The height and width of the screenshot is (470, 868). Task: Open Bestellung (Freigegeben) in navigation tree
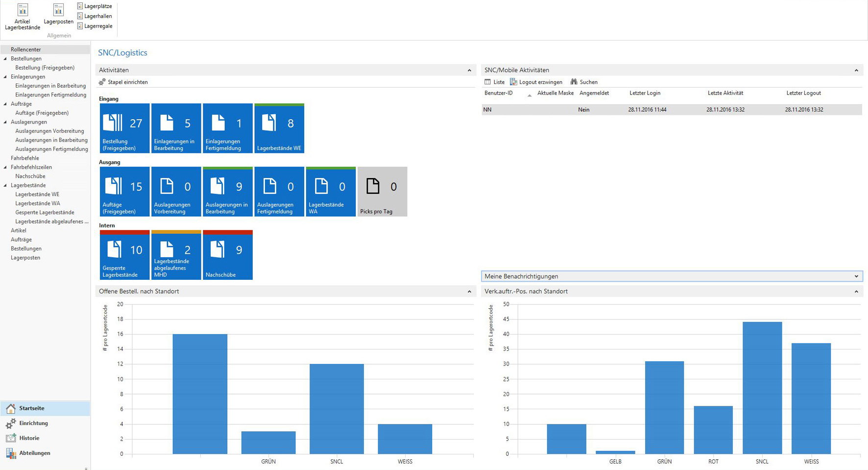click(x=45, y=68)
